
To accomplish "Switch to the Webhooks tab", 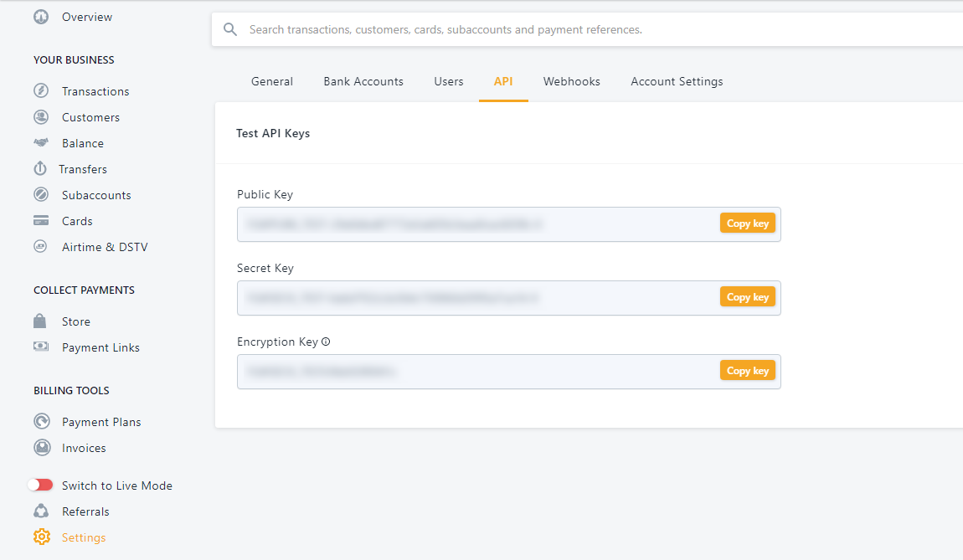I will coord(571,82).
